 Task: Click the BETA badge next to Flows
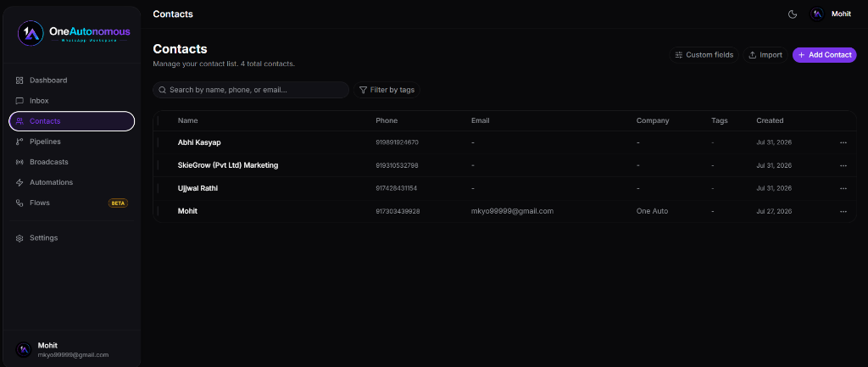(118, 203)
